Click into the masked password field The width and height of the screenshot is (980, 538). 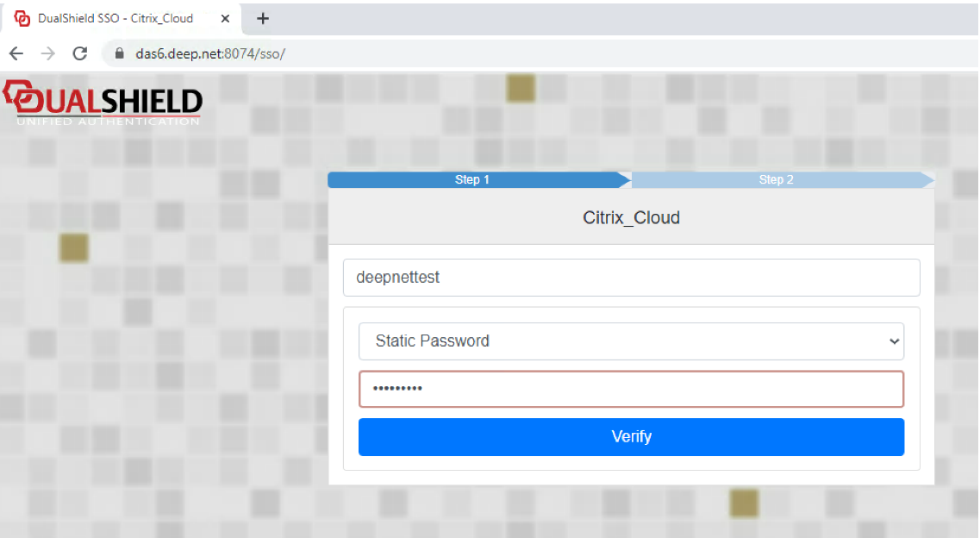(631, 389)
